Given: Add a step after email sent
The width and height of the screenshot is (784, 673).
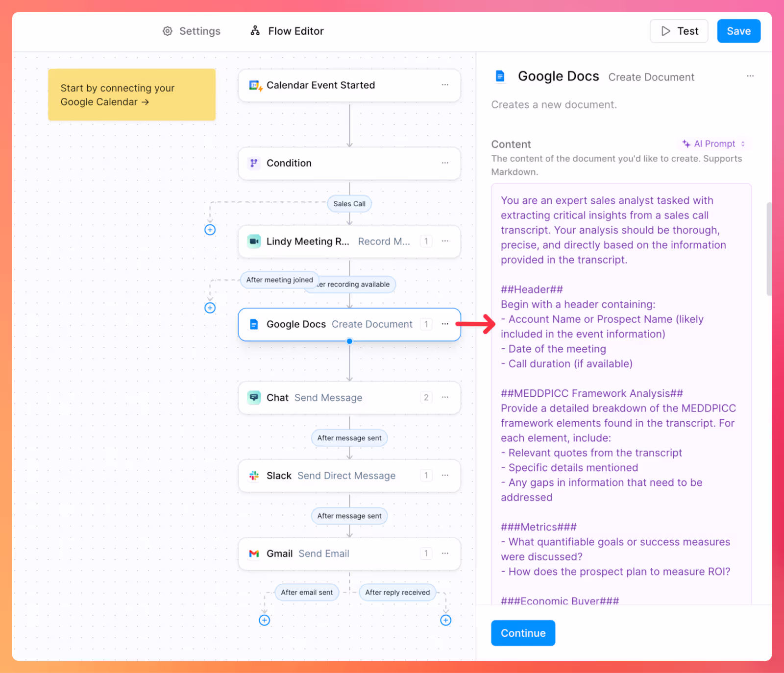Looking at the screenshot, I should [264, 620].
